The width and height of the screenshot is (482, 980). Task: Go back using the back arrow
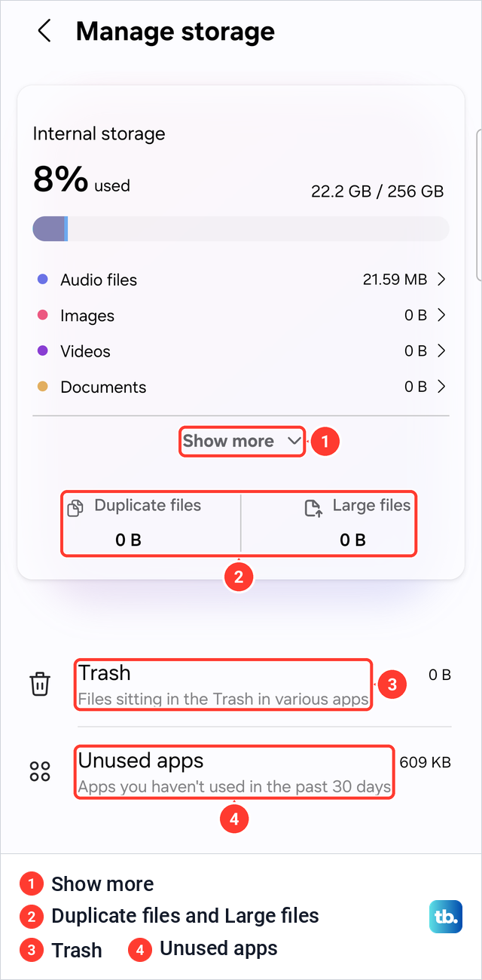pyautogui.click(x=44, y=32)
